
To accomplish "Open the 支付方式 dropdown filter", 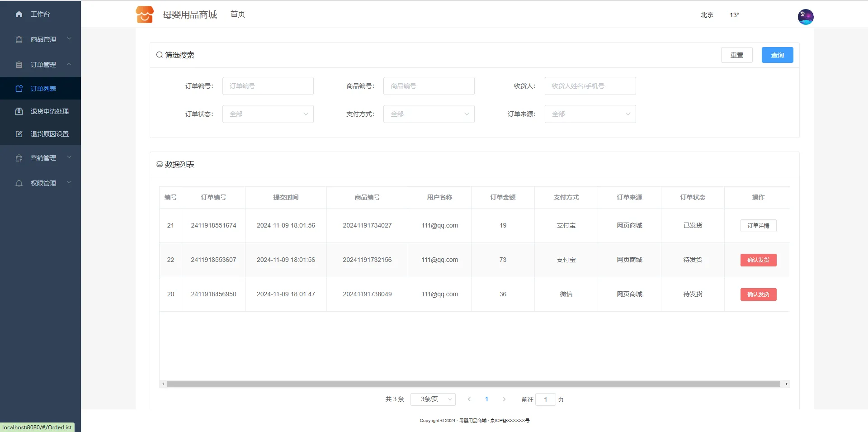I will [x=429, y=114].
